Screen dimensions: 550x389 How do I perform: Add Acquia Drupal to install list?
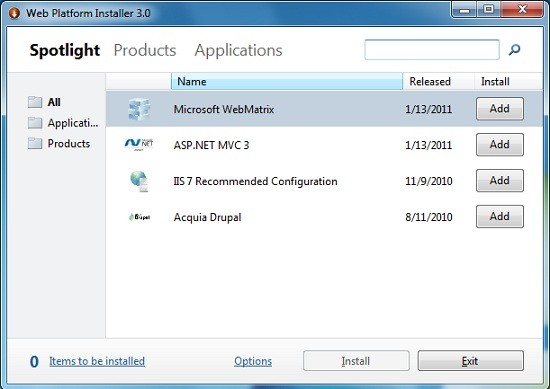tap(500, 216)
